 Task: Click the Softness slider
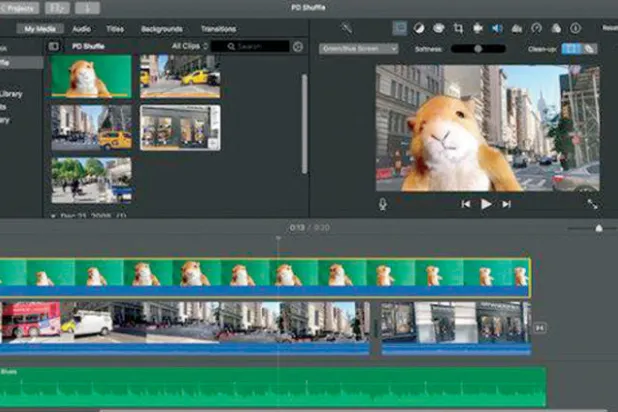(477, 48)
